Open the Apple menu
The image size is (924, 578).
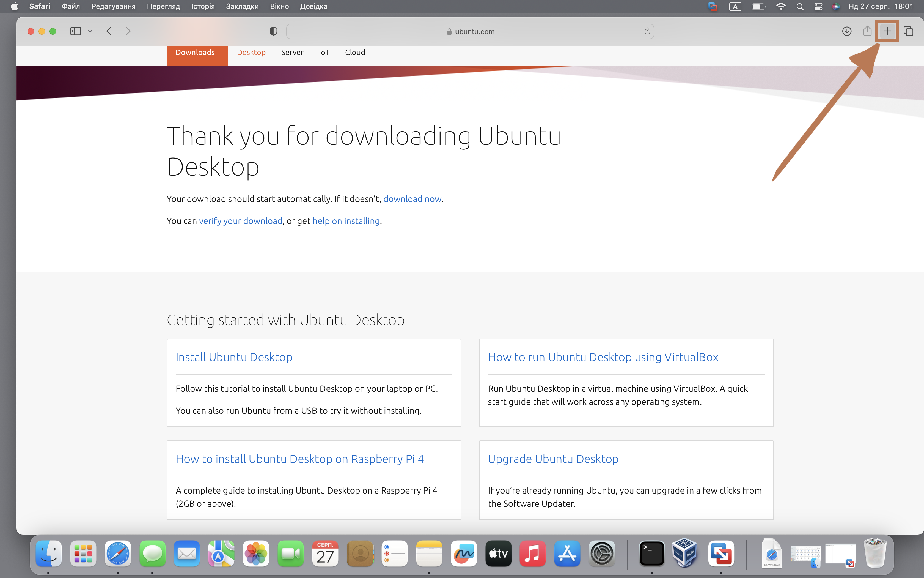tap(15, 7)
